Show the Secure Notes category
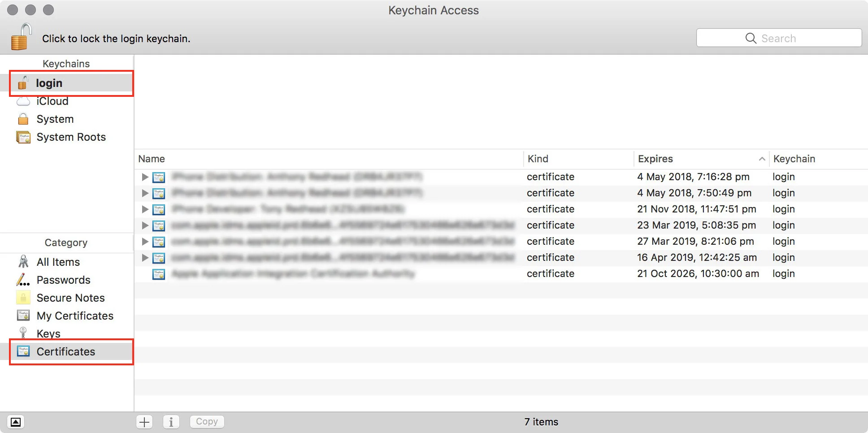Viewport: 868px width, 433px height. pos(67,298)
